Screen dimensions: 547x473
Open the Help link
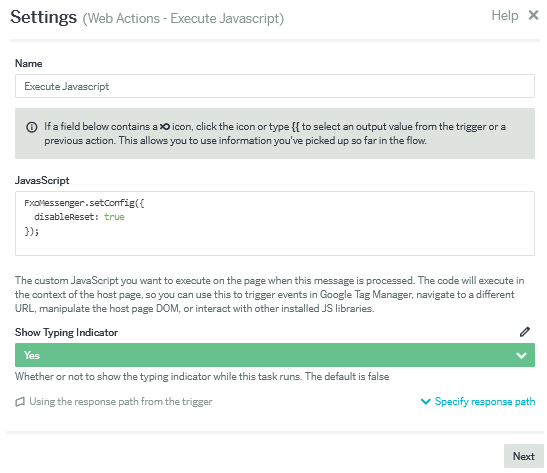pos(504,15)
